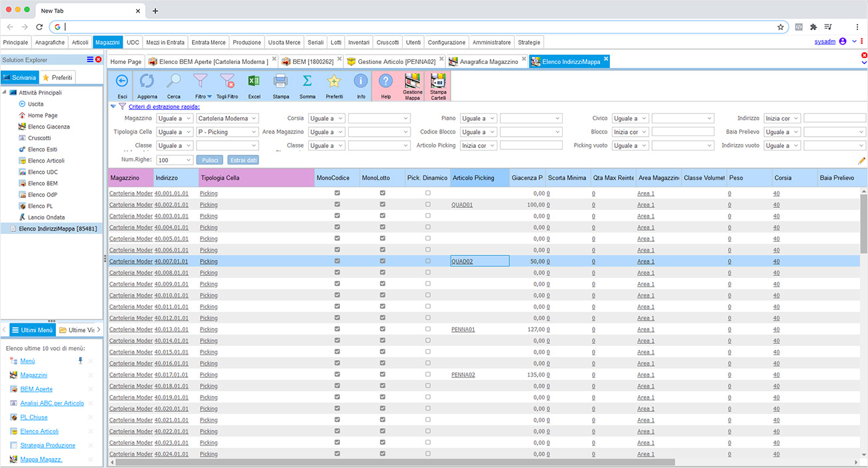Select Elenco Esiti tree item
Viewport: 868px width, 468px height.
(43, 149)
